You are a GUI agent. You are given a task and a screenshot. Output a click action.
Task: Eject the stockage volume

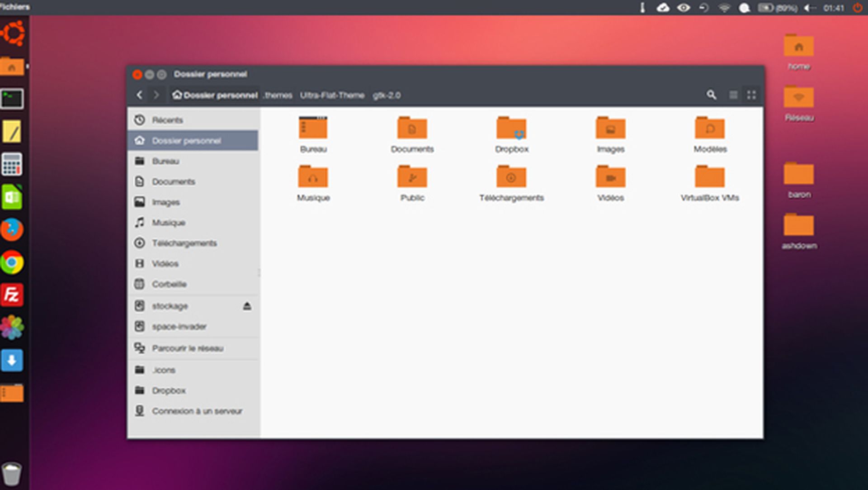pos(247,306)
